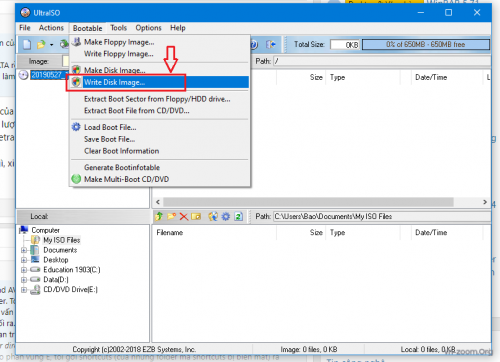
Task: Click the CD/DVD Drive(E:) icon
Action: pos(35,290)
